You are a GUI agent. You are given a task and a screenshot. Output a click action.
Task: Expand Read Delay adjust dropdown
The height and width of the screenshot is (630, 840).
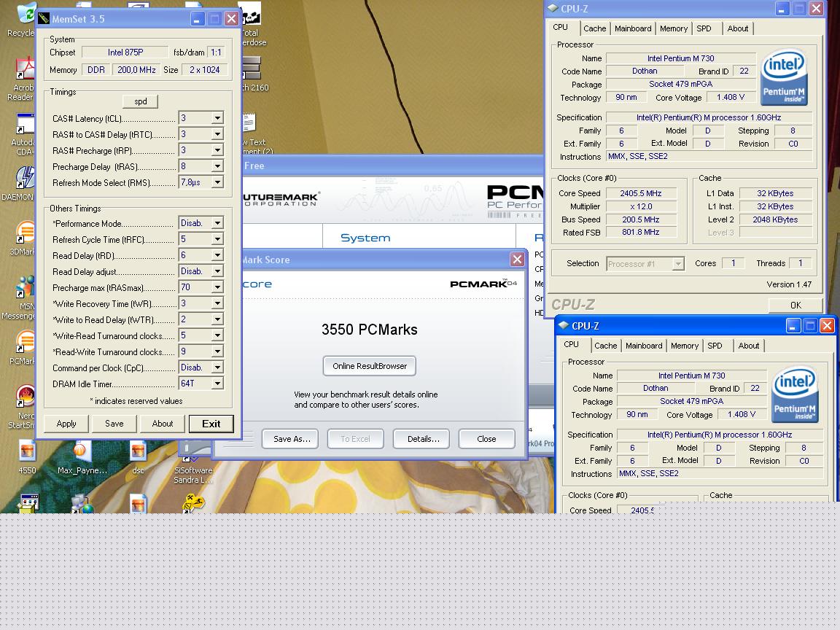pyautogui.click(x=217, y=271)
